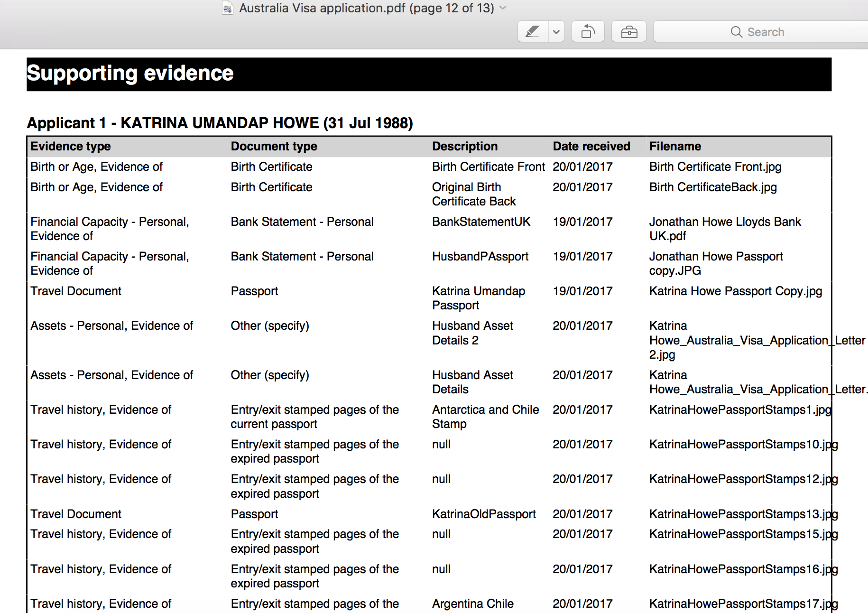Screen dimensions: 868x613
Task: Click Katrina Howe Passport Copy.jpg filename
Action: (x=736, y=291)
